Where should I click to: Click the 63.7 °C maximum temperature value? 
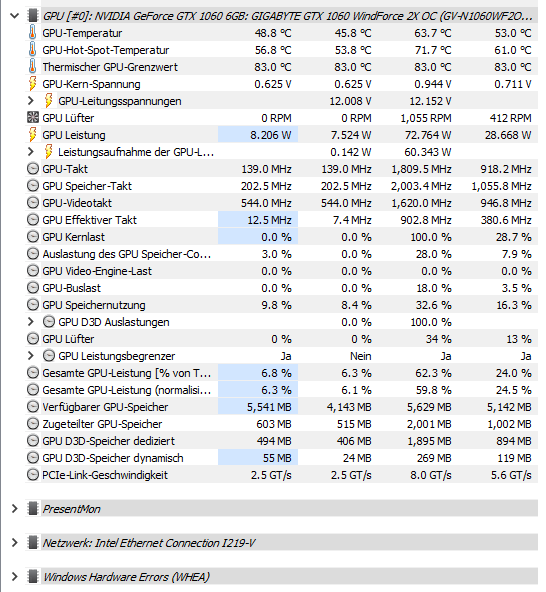(433, 33)
